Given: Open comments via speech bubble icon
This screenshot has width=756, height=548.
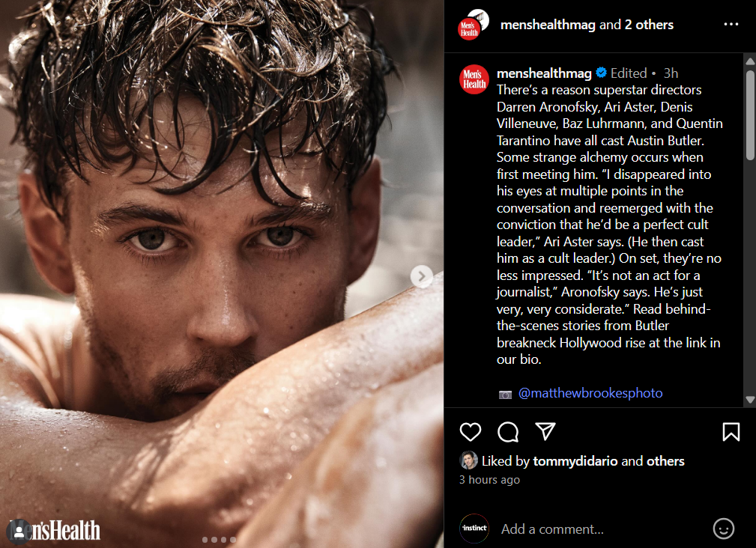Looking at the screenshot, I should point(508,432).
